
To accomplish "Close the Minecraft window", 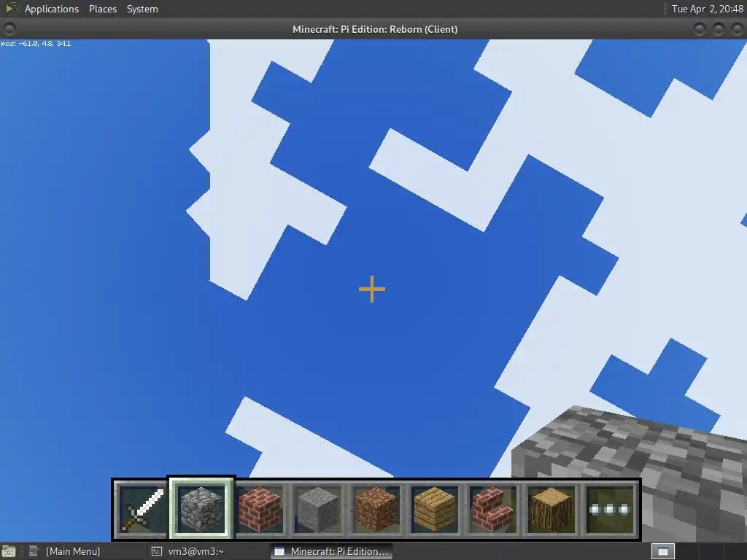I will coord(737,29).
